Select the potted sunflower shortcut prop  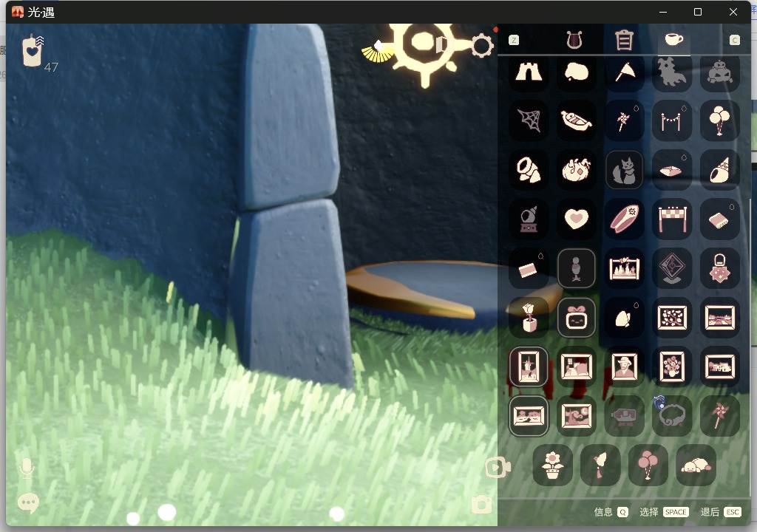[x=553, y=465]
